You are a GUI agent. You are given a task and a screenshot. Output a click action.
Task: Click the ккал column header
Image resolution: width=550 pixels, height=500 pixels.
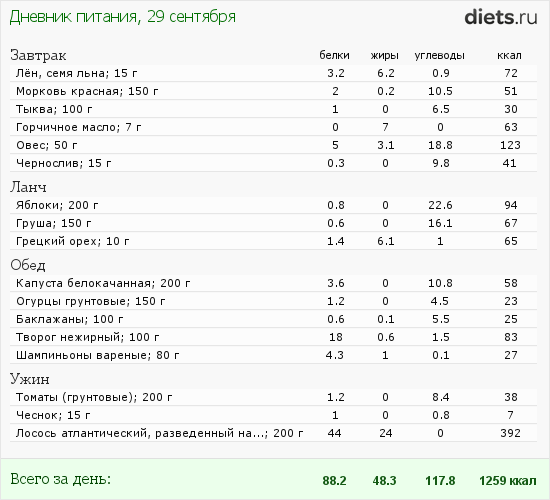click(509, 55)
